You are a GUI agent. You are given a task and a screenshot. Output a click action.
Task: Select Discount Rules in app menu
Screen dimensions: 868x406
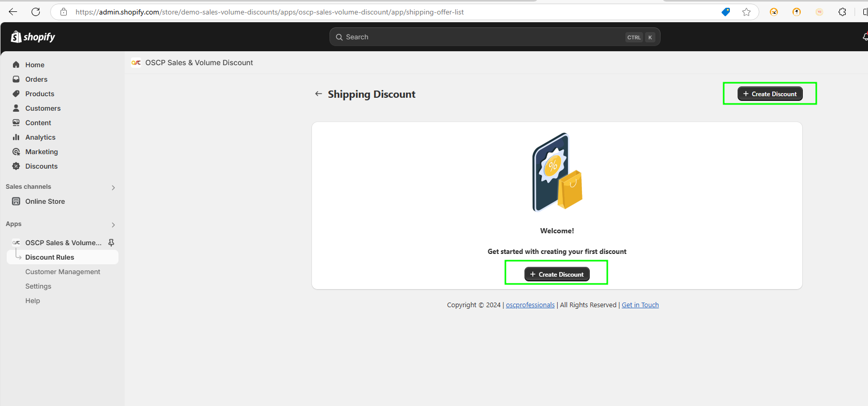(x=50, y=257)
